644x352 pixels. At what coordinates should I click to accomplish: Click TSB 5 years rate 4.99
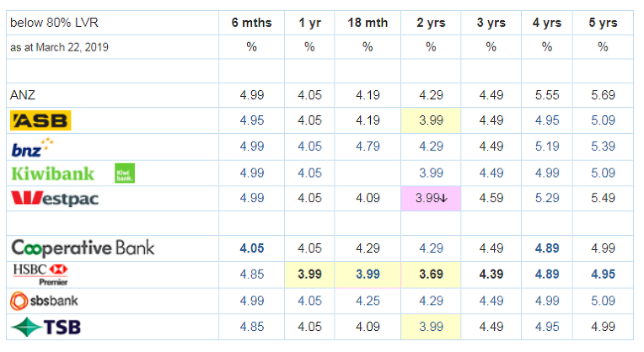tap(603, 327)
